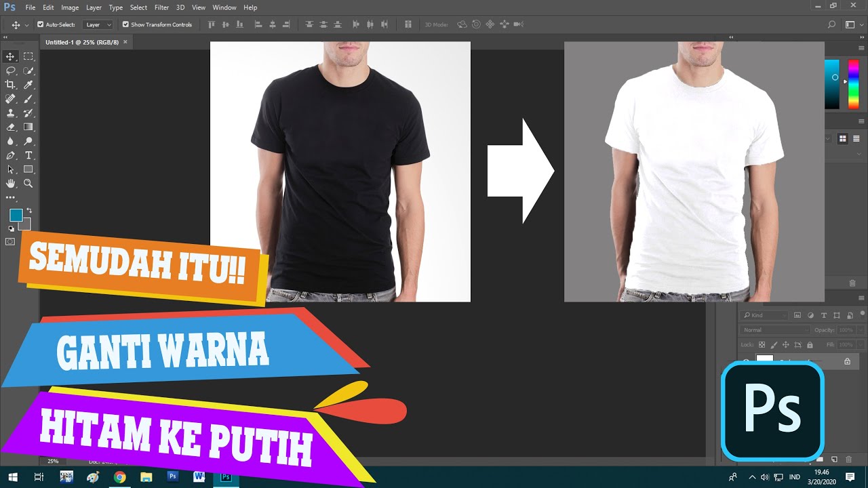Screen dimensions: 868x488
Task: Toggle Lock all padlock in Layers panel
Action: 809,345
